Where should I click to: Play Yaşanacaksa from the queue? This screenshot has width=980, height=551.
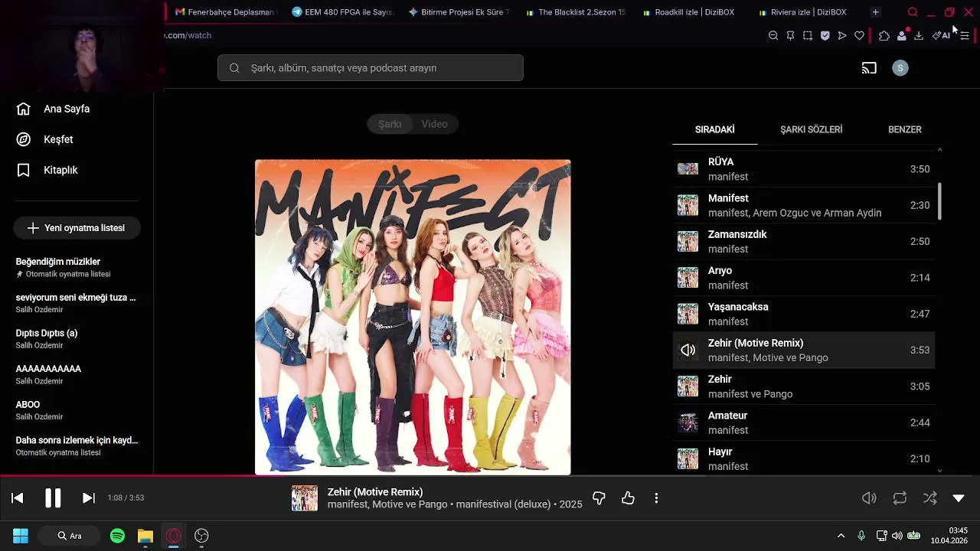point(804,314)
